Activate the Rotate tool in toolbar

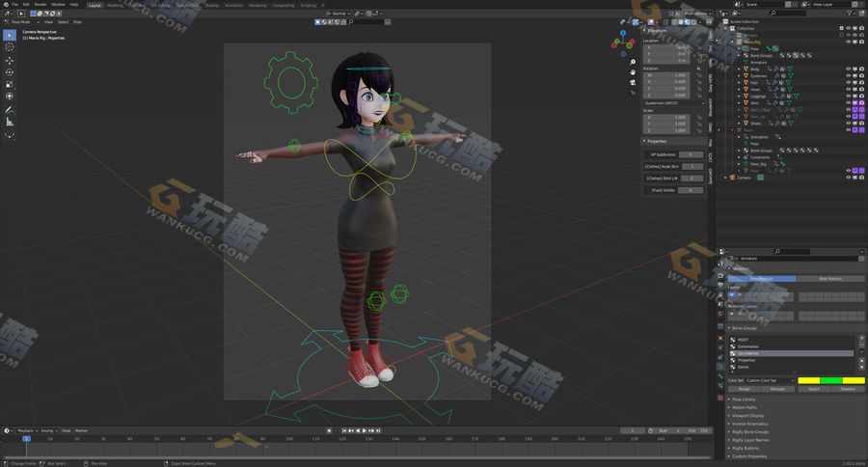(x=10, y=72)
